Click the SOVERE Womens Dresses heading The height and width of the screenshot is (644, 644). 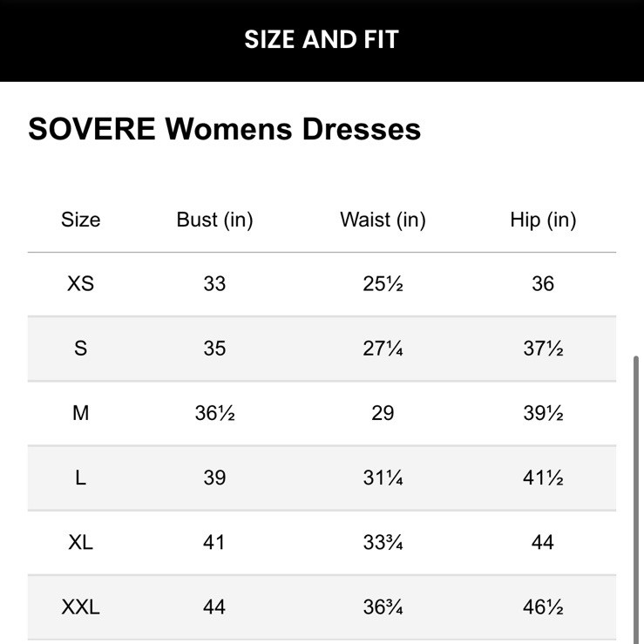[225, 129]
